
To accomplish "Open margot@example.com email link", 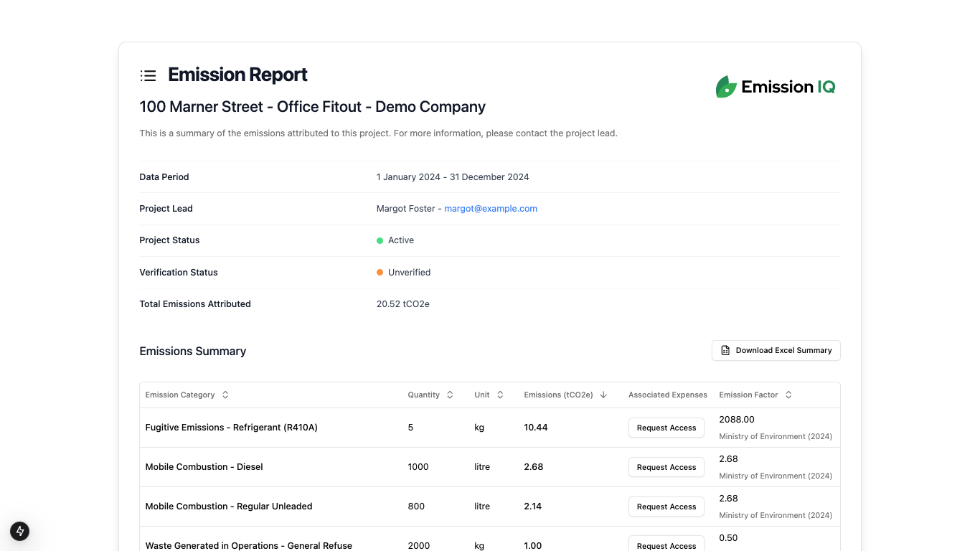I will pos(491,209).
